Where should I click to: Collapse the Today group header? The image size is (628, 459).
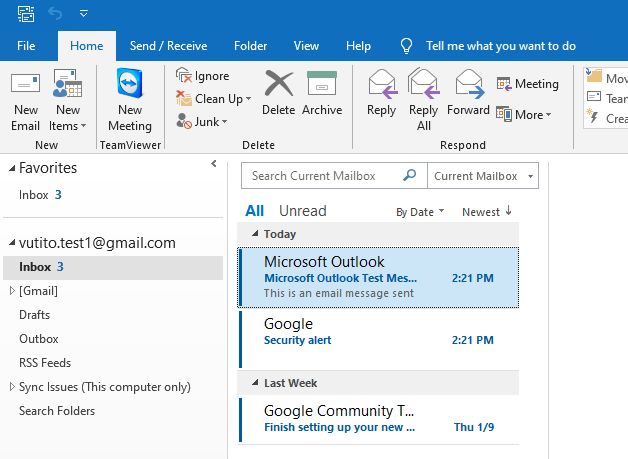pos(255,234)
